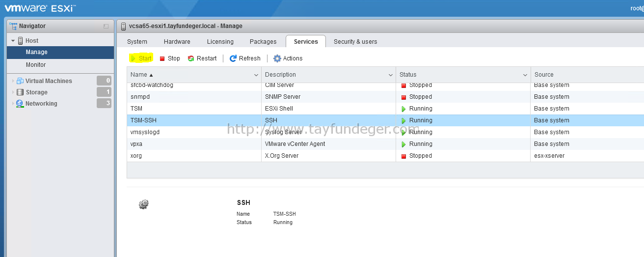Click the blue Refresh icon

tap(233, 58)
